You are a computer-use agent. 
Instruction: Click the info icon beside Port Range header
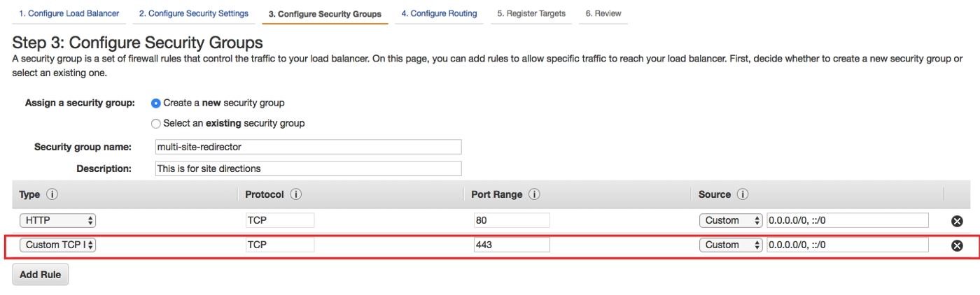click(x=534, y=194)
